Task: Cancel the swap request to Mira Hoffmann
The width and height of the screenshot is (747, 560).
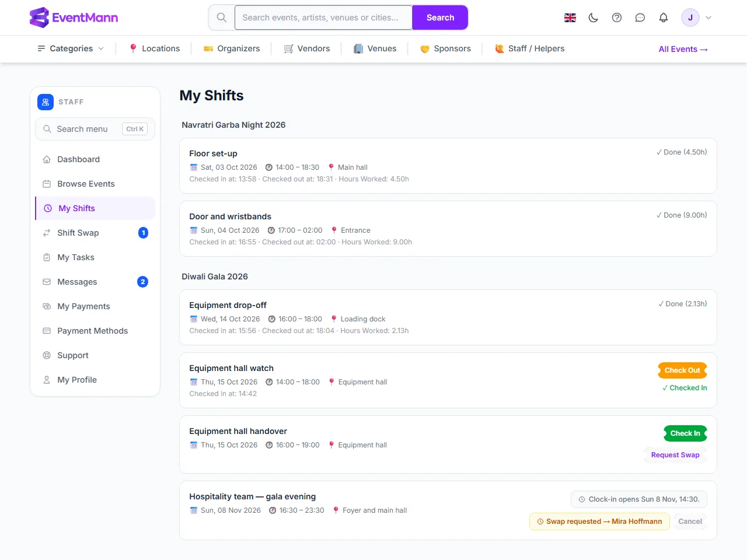Action: click(x=690, y=521)
